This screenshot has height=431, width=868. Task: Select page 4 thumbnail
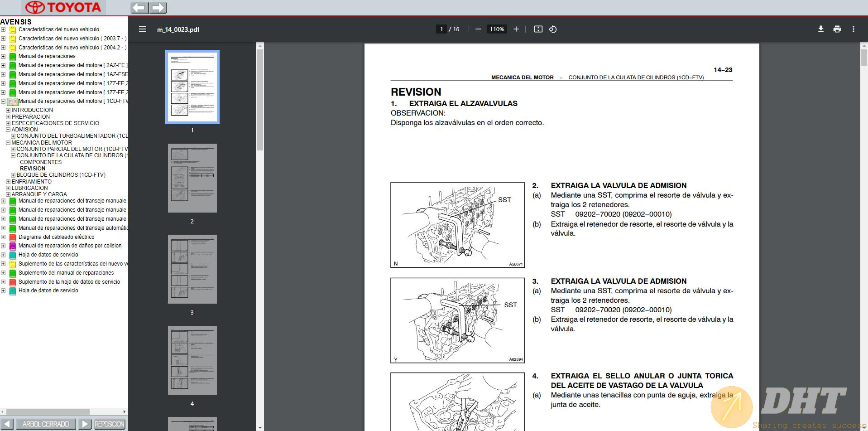[x=192, y=360]
